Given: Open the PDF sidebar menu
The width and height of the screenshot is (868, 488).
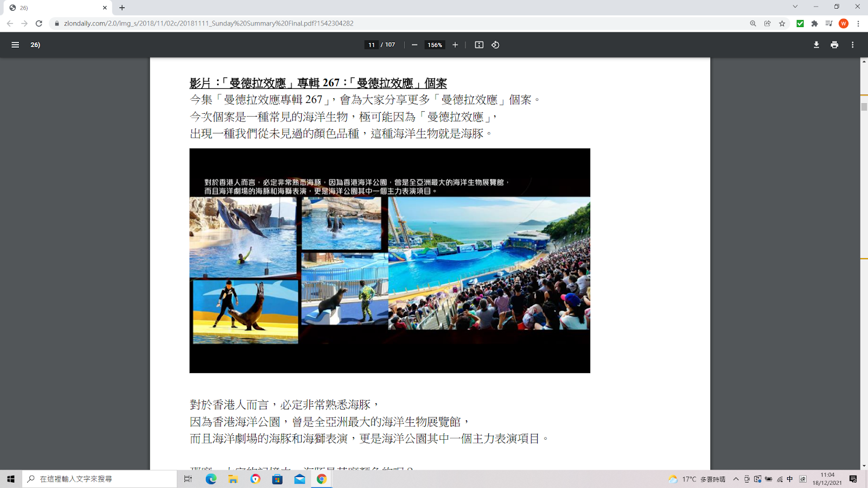Looking at the screenshot, I should pos(15,45).
